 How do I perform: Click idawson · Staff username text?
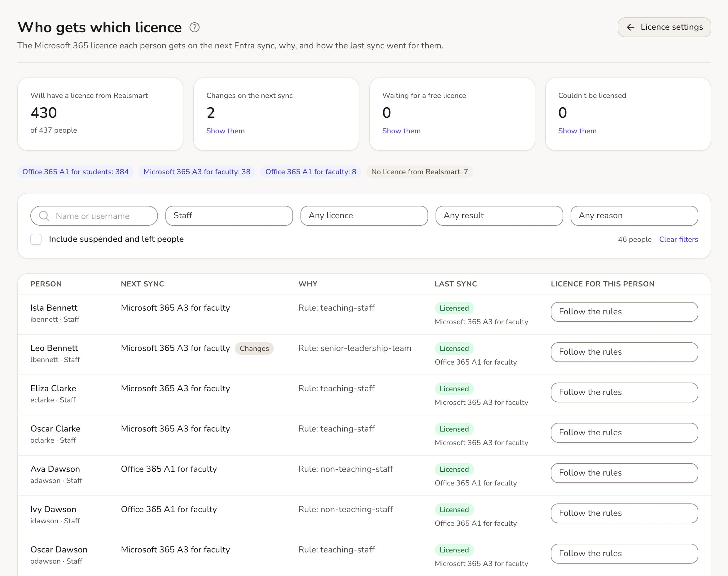point(55,521)
